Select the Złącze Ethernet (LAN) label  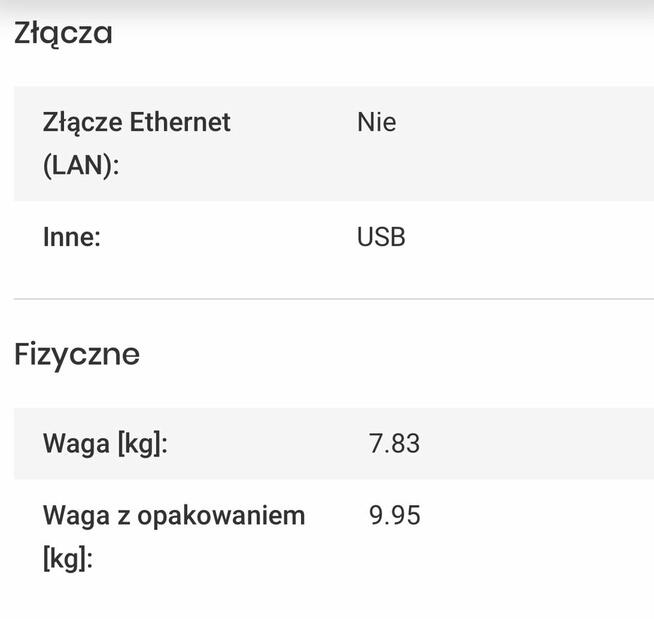click(136, 142)
